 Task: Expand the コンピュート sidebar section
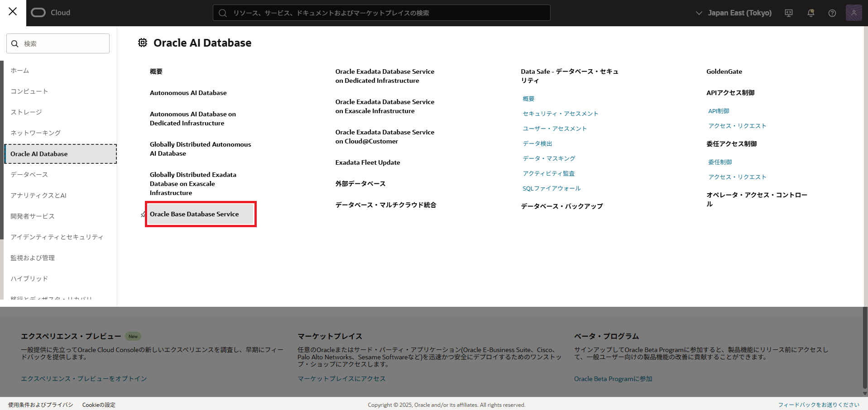pyautogui.click(x=29, y=91)
